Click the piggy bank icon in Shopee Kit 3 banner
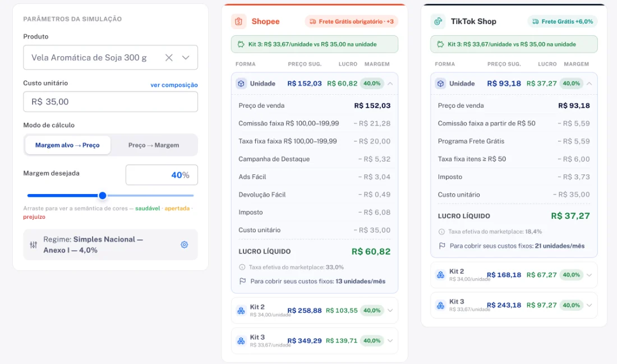The height and width of the screenshot is (364, 617). tap(241, 44)
